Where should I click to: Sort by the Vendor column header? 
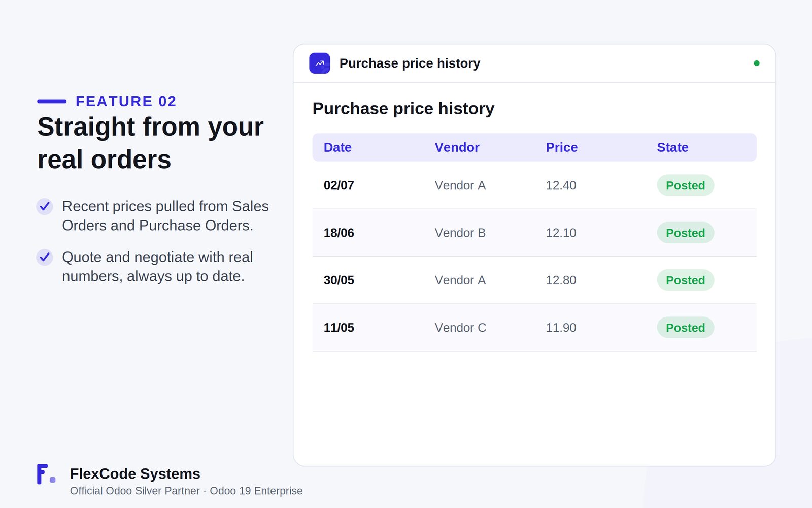457,147
